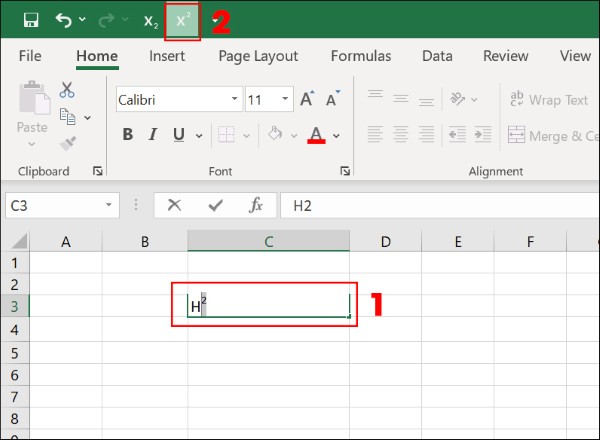
Task: Confirm the cell entry with checkmark
Action: (215, 205)
